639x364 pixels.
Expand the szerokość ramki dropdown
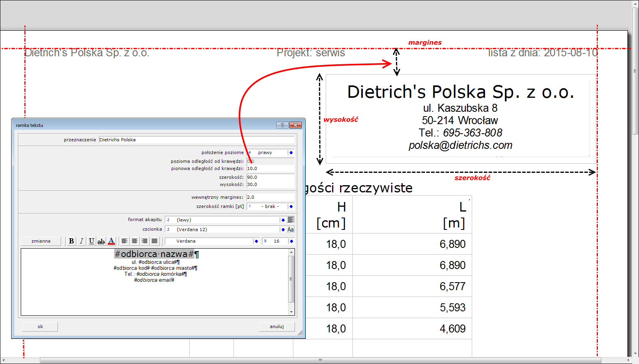tap(291, 207)
